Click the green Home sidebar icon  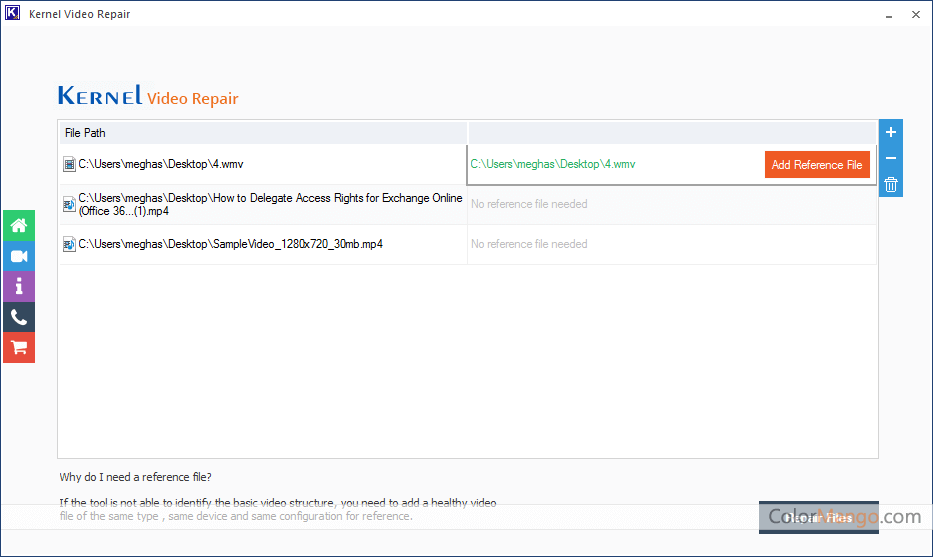click(x=19, y=226)
